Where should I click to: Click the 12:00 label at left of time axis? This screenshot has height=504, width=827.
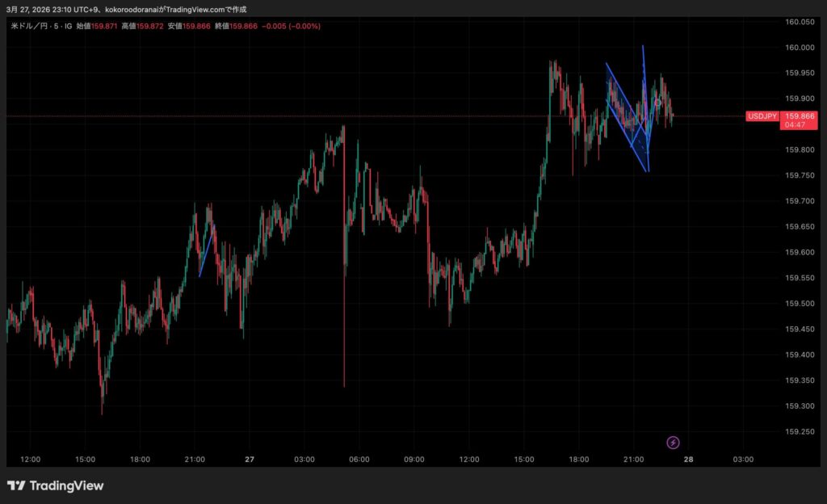pos(30,460)
